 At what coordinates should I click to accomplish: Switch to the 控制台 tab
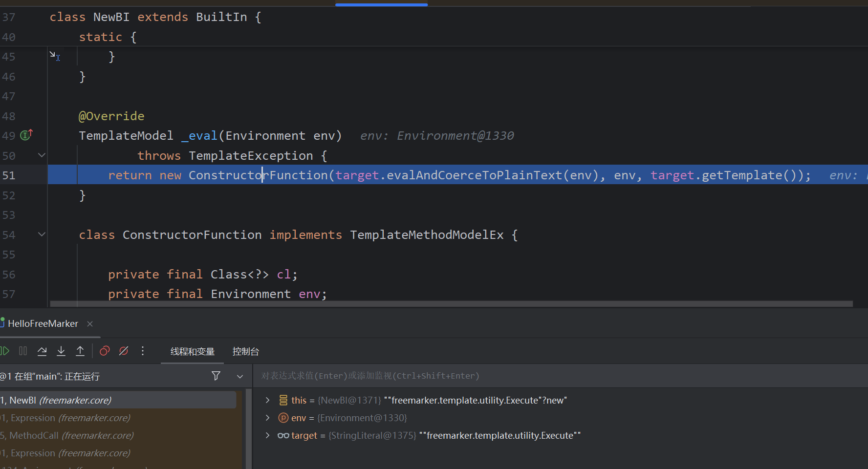[246, 351]
